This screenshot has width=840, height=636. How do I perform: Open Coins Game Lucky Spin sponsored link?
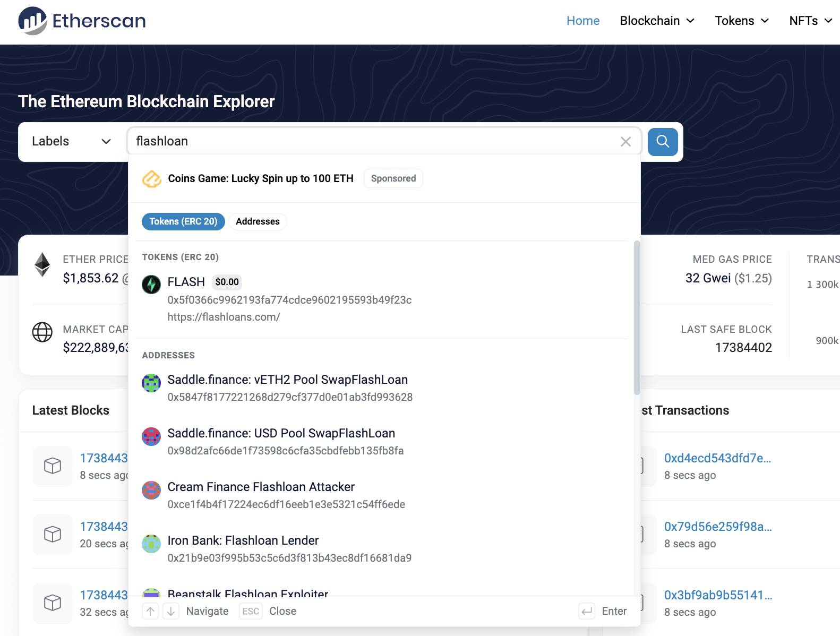click(261, 178)
